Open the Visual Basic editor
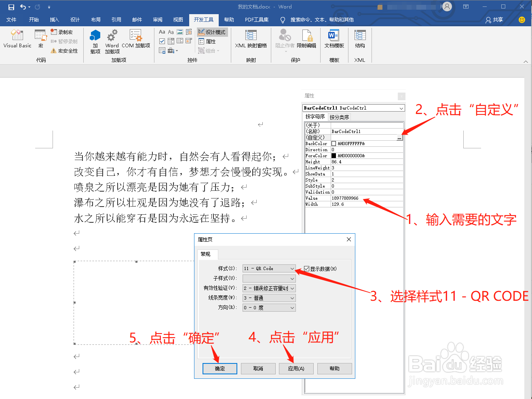Image resolution: width=532 pixels, height=399 pixels. (x=17, y=39)
